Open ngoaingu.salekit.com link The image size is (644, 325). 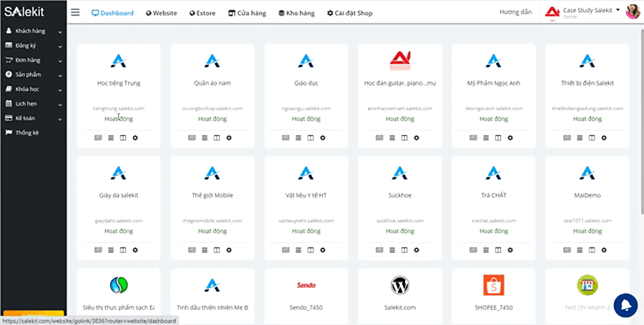[x=306, y=109]
